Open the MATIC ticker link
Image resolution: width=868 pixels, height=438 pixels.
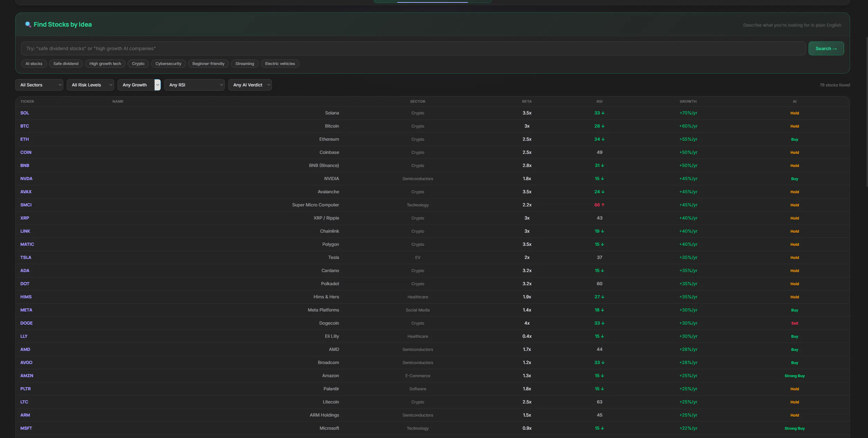[27, 244]
